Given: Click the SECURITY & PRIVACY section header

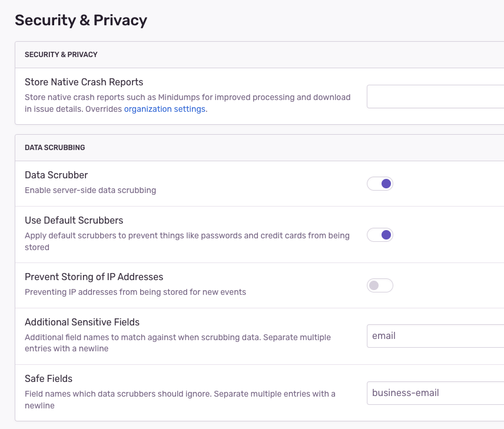Looking at the screenshot, I should coord(61,54).
